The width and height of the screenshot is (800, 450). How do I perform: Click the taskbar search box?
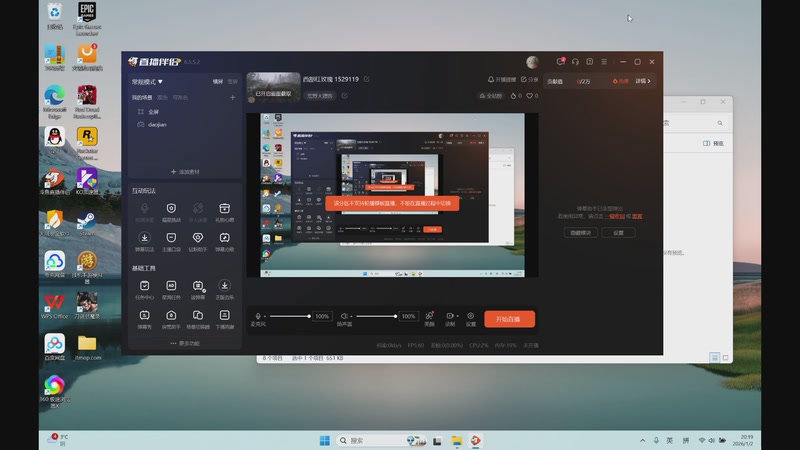382,440
